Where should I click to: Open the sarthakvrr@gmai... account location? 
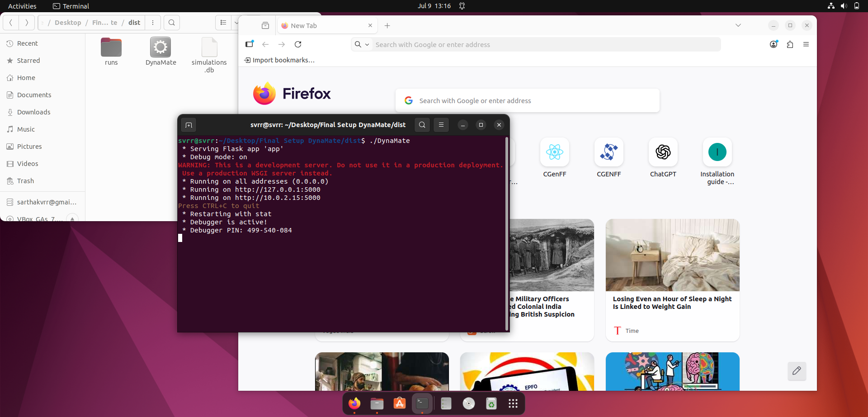coord(42,202)
